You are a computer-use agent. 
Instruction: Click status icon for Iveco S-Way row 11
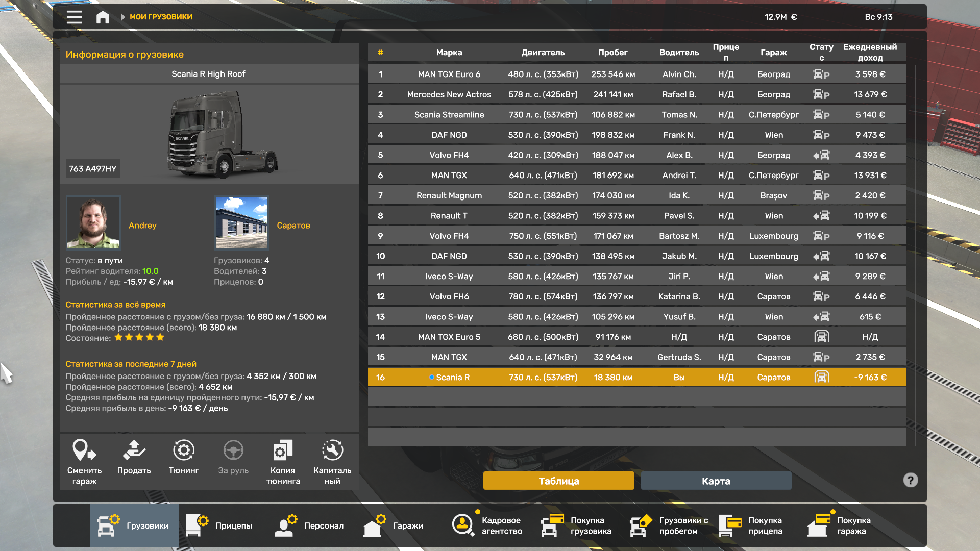click(x=821, y=277)
